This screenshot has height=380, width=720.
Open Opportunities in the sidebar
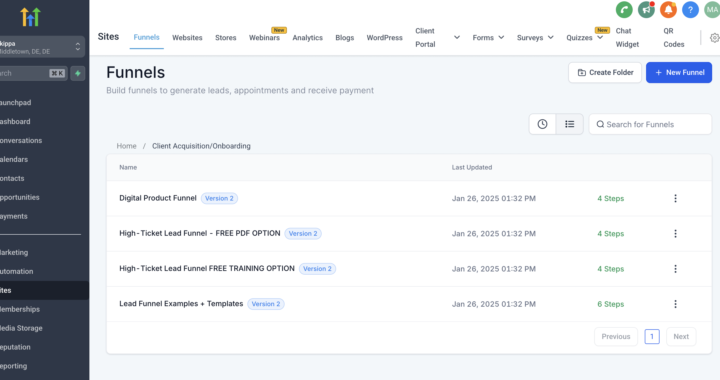[20, 197]
